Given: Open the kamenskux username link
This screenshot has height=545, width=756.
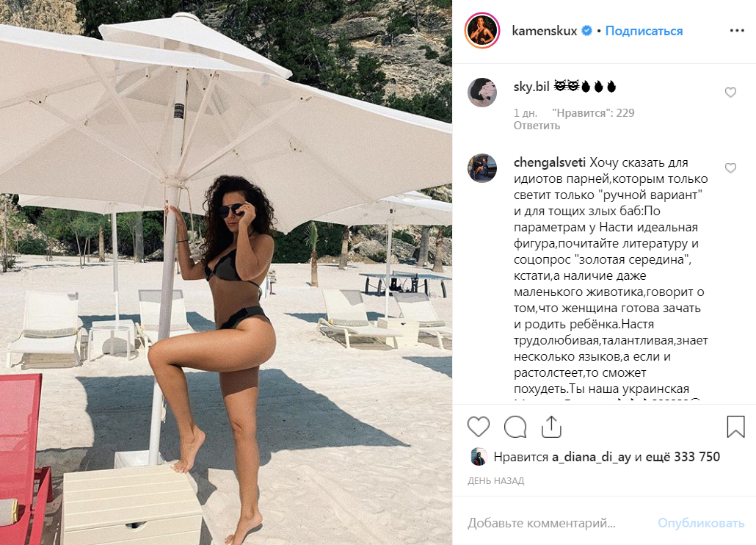Looking at the screenshot, I should tap(545, 31).
